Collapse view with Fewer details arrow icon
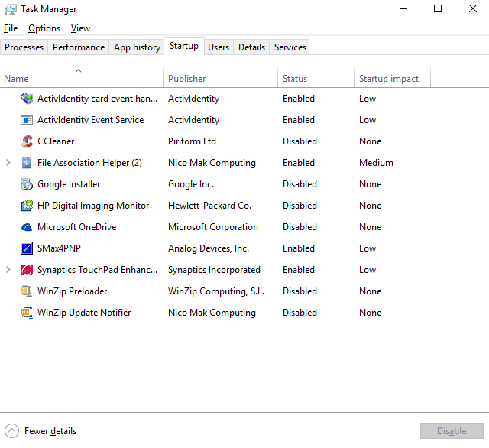The image size is (489, 448). (x=12, y=431)
